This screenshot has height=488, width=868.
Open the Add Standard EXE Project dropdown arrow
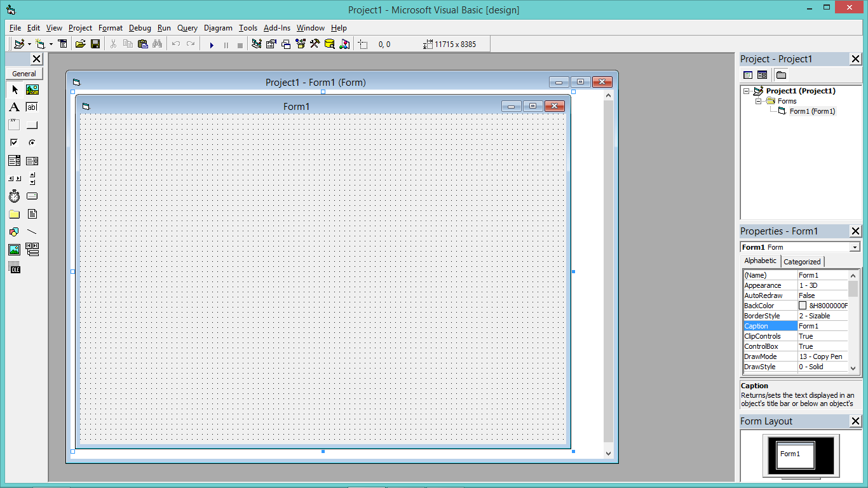coord(29,44)
